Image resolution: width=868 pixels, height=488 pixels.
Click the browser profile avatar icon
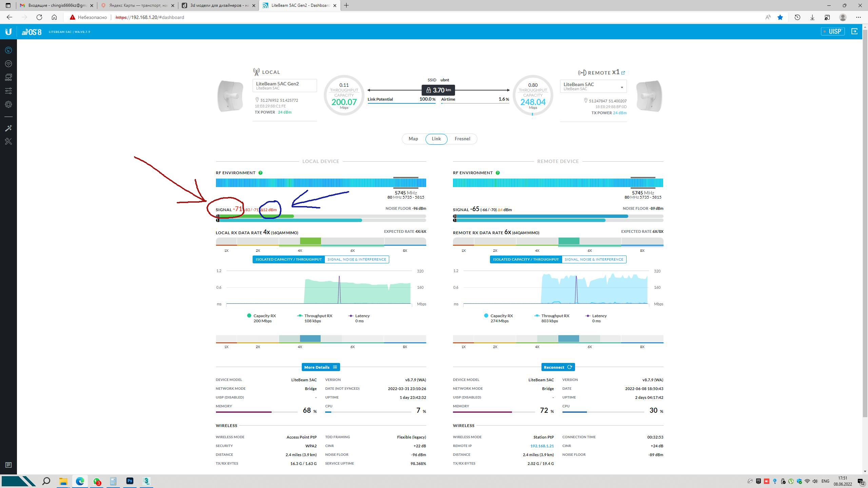[x=843, y=17]
